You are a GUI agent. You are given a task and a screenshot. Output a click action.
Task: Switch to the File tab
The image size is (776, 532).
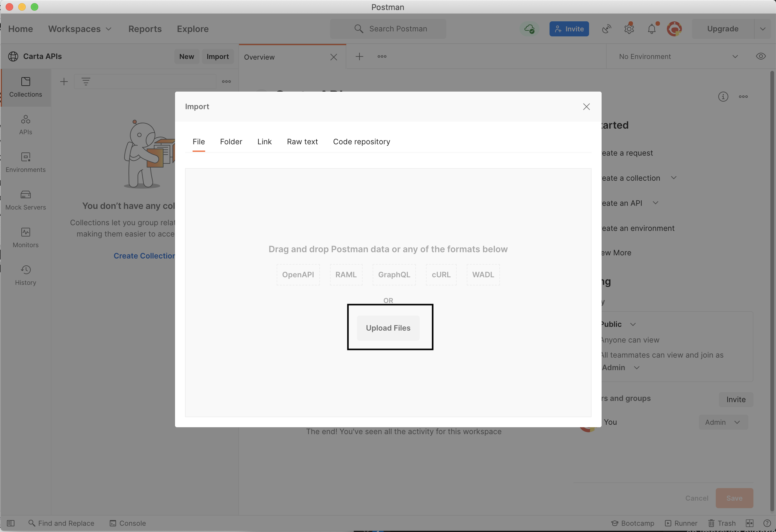click(x=199, y=141)
